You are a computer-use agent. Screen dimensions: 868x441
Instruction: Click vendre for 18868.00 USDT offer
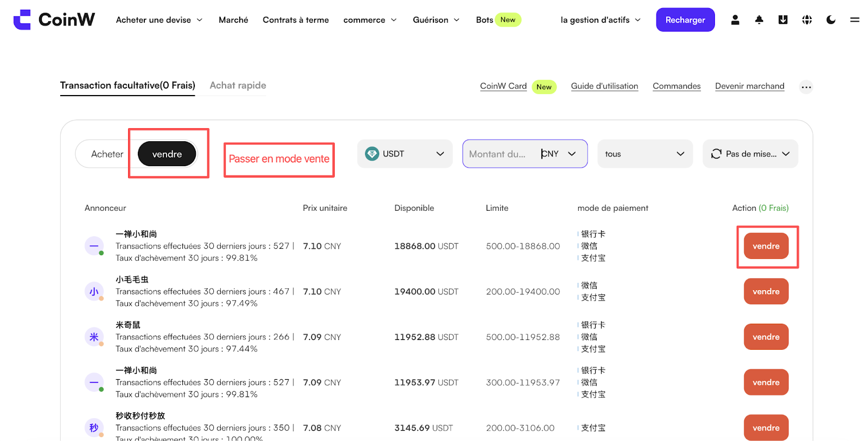[x=766, y=246]
